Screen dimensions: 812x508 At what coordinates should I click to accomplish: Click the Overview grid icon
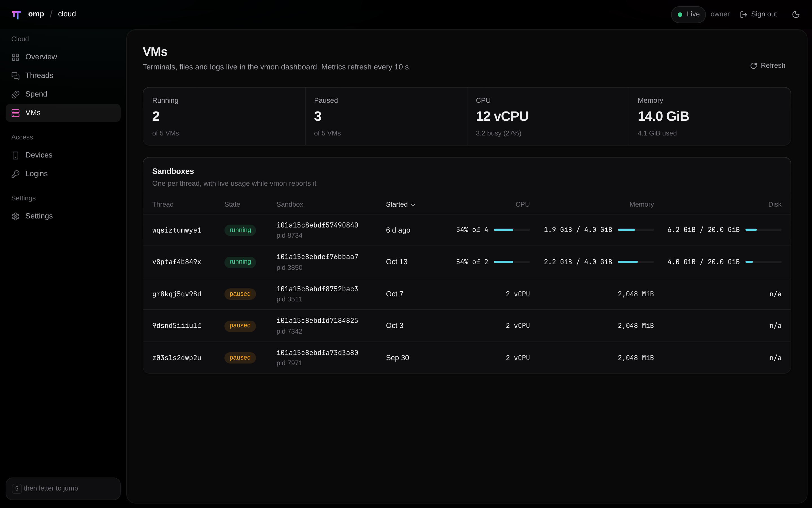point(16,57)
